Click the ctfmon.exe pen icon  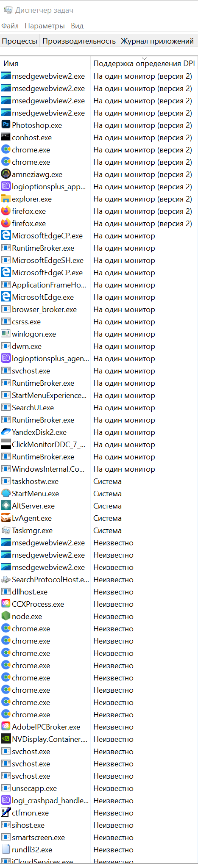6,813
